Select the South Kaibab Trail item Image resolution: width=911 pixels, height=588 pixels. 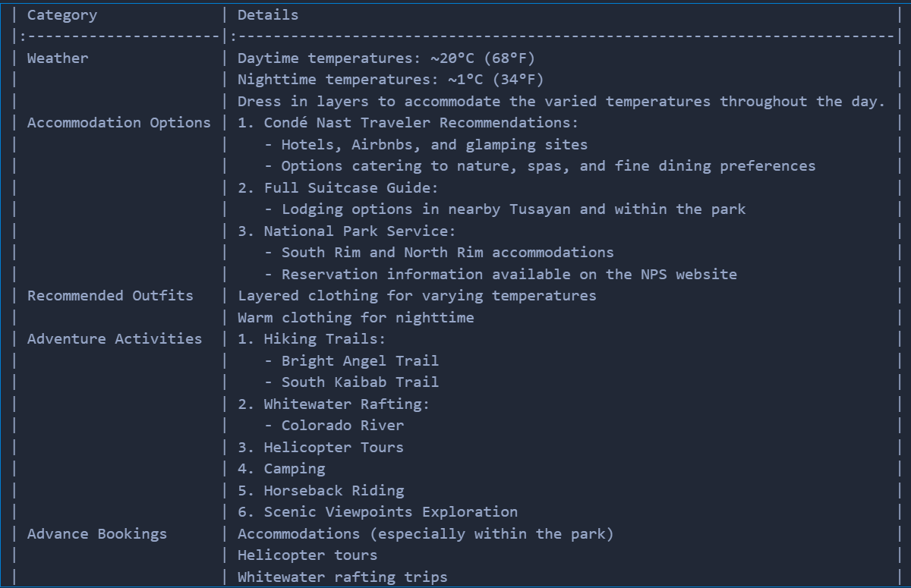click(x=360, y=382)
